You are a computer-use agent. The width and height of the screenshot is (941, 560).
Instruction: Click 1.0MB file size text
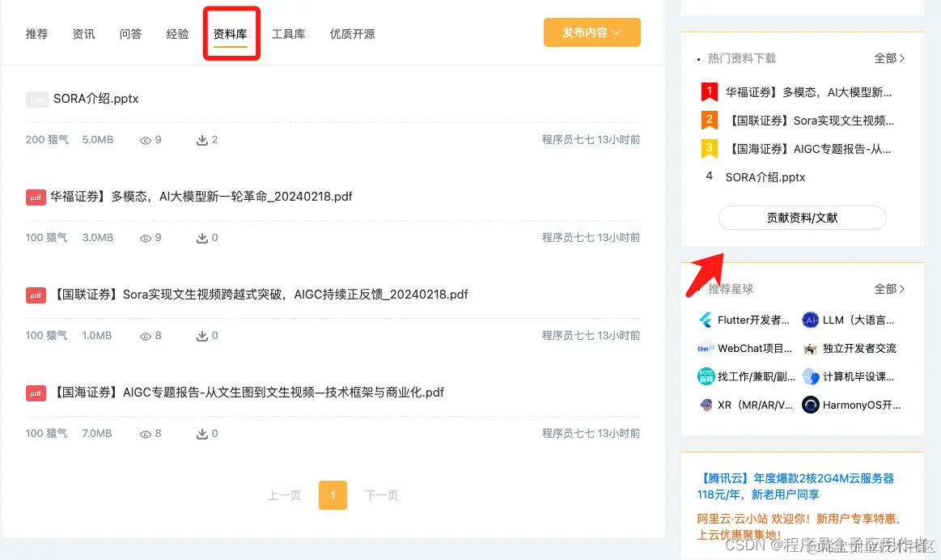[x=97, y=336]
